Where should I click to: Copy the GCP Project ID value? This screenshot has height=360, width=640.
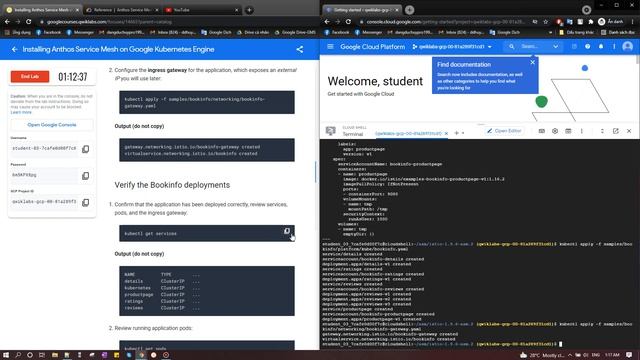pyautogui.click(x=85, y=202)
